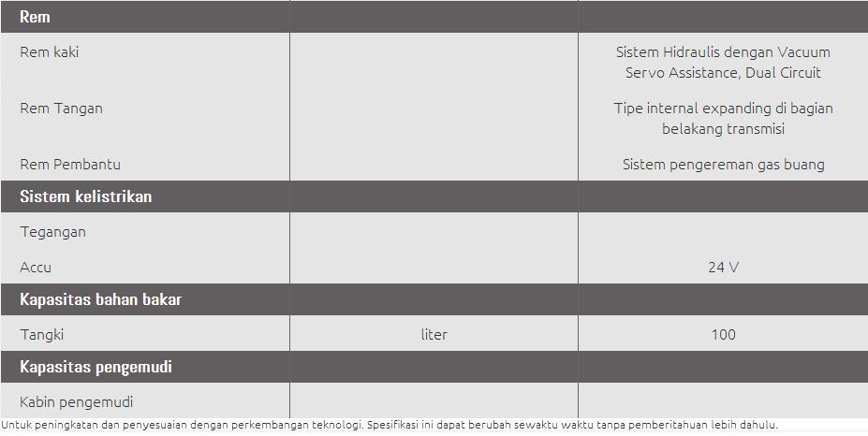
Task: Select the belakang transmisi text line
Action: (723, 129)
